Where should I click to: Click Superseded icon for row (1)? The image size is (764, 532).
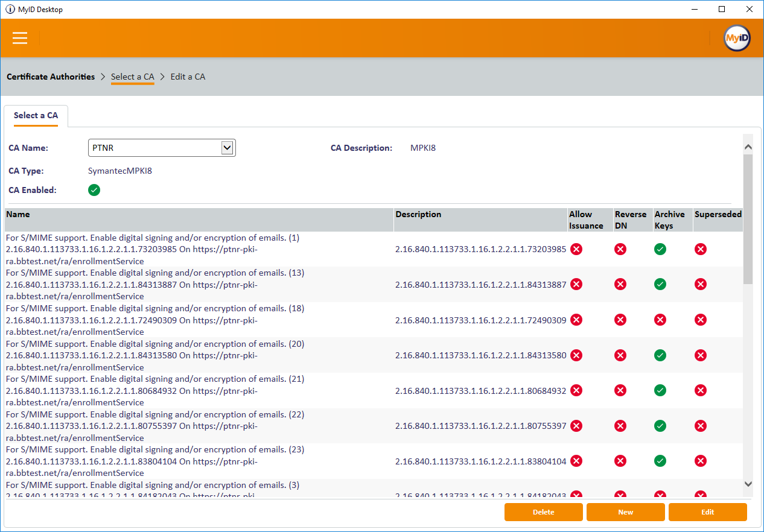[x=701, y=249]
